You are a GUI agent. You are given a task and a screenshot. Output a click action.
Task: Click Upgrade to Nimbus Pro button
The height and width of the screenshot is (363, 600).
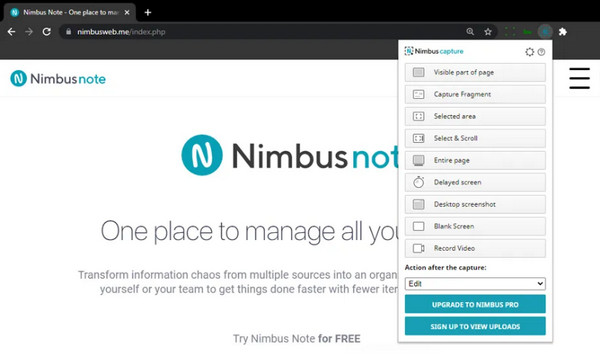[475, 304]
